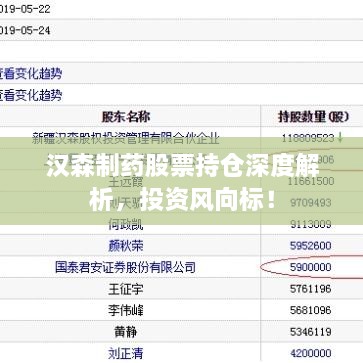Click the 股东名称 column header
Screen dimensions: 363x363
click(126, 117)
